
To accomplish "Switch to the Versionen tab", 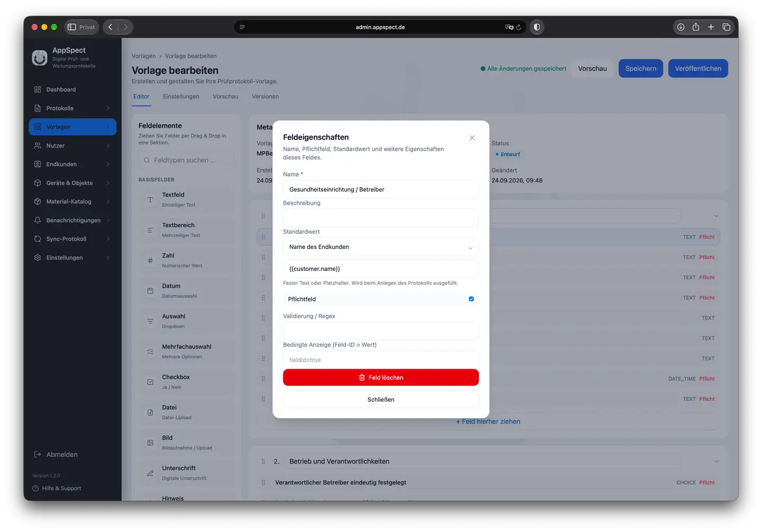I will pyautogui.click(x=265, y=97).
